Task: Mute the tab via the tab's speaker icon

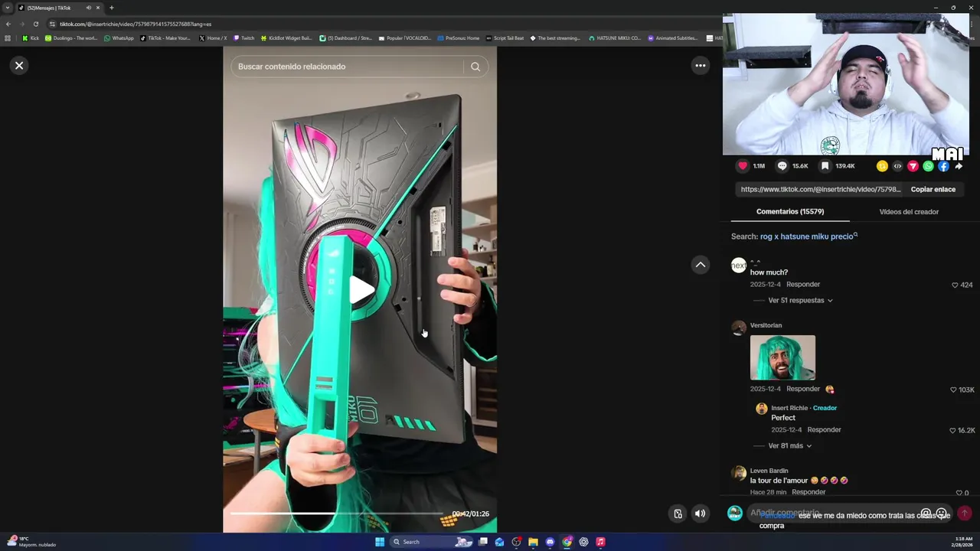Action: tap(88, 8)
